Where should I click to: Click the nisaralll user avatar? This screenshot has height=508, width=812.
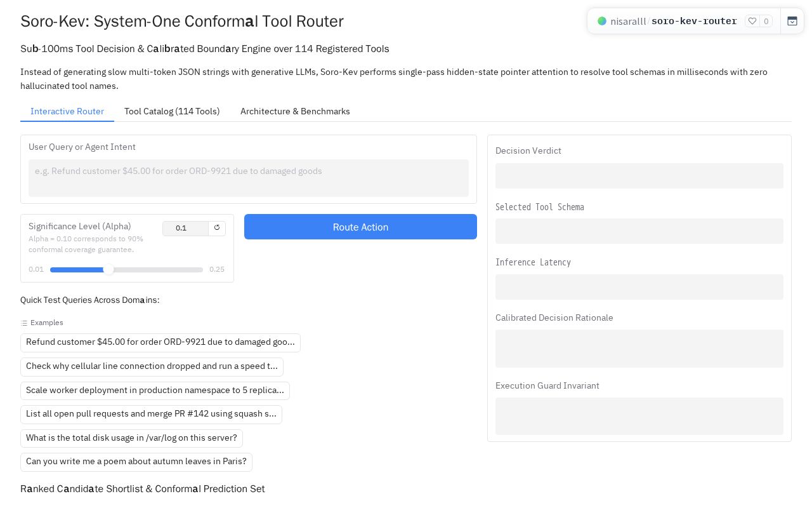(x=602, y=21)
